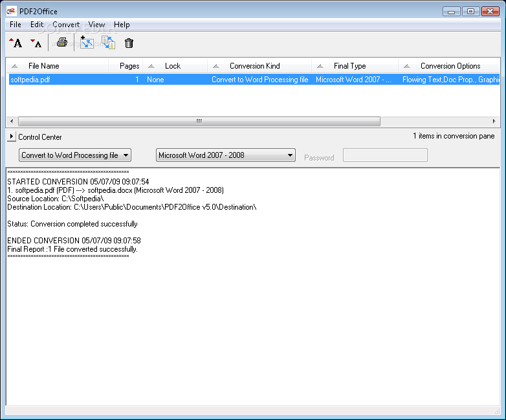Click the trash can delete icon
This screenshot has height=420, width=506.
(x=129, y=43)
